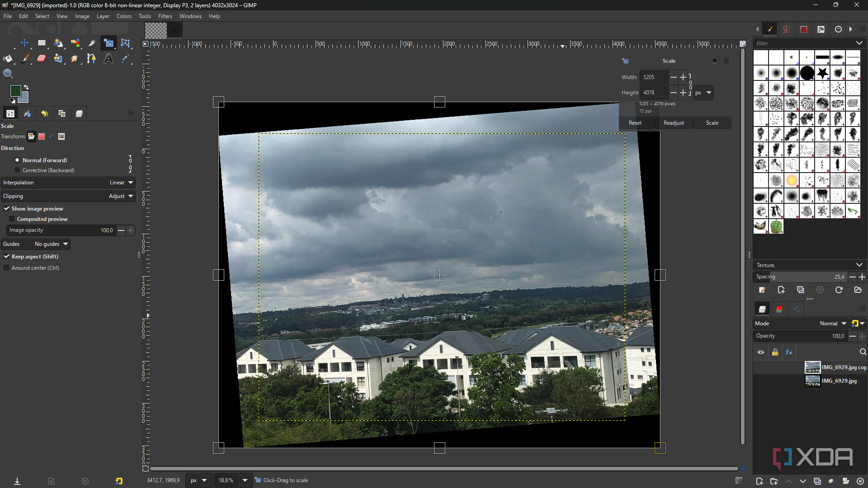Image resolution: width=868 pixels, height=488 pixels.
Task: Open Clipping Adjust dropdown
Action: tap(68, 196)
